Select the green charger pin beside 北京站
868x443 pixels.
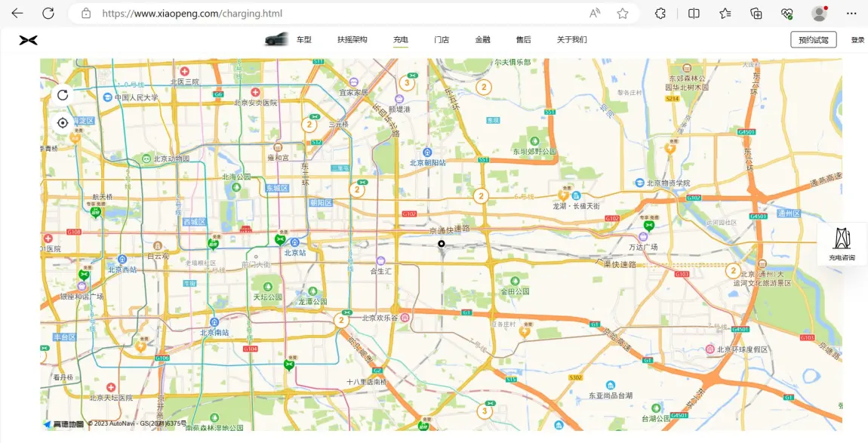(280, 239)
